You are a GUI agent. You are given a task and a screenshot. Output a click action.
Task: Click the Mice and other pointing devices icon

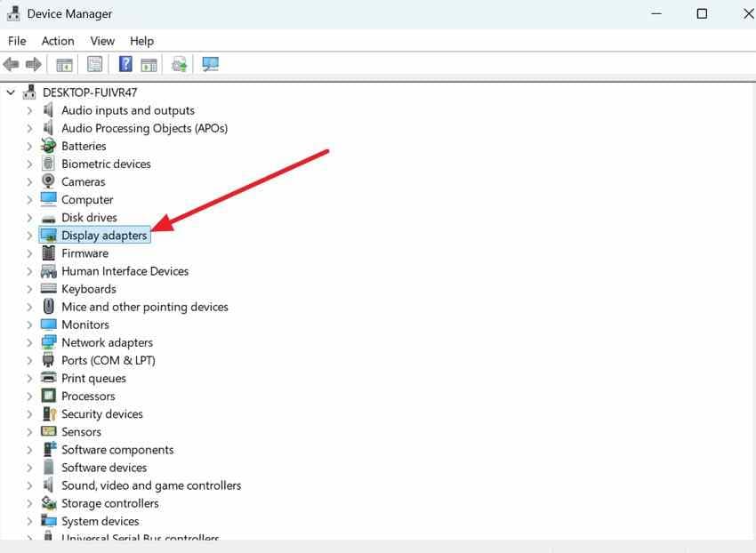click(48, 306)
